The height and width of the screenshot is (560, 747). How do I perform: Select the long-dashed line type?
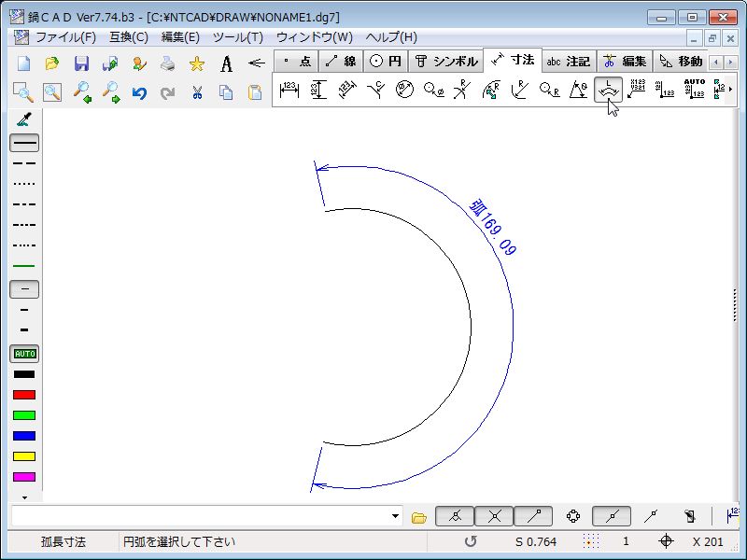(24, 163)
